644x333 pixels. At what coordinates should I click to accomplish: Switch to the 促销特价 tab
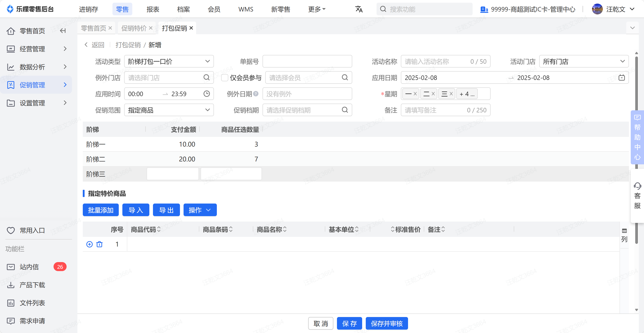coord(134,28)
